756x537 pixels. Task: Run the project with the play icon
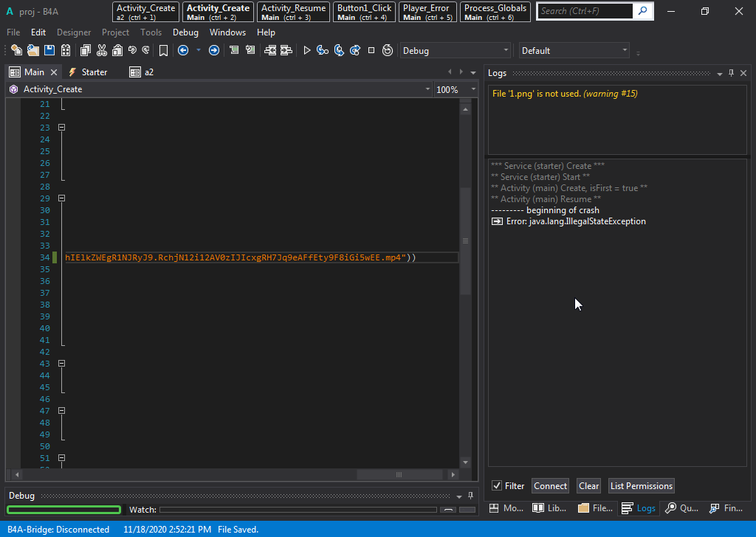307,50
